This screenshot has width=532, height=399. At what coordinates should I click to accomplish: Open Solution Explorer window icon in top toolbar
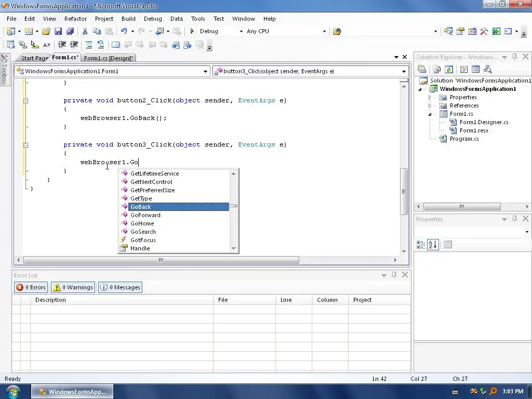click(x=448, y=31)
